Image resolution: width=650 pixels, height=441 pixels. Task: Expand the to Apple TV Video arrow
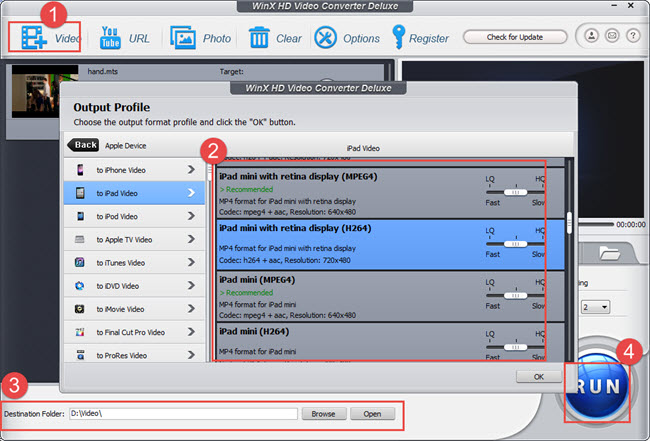pyautogui.click(x=191, y=239)
